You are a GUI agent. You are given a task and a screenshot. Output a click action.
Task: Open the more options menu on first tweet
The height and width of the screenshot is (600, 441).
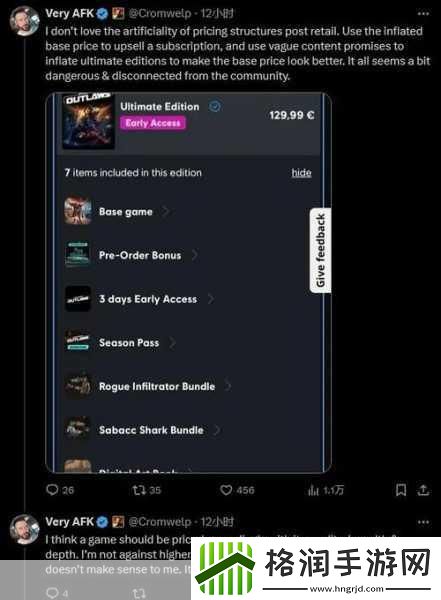pyautogui.click(x=423, y=14)
